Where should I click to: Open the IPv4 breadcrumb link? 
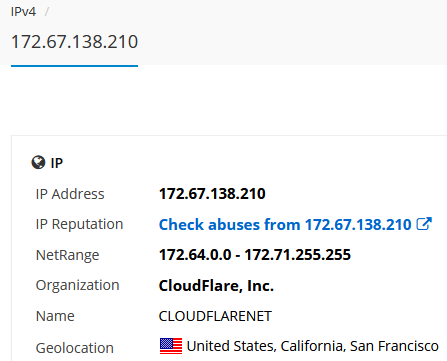23,12
